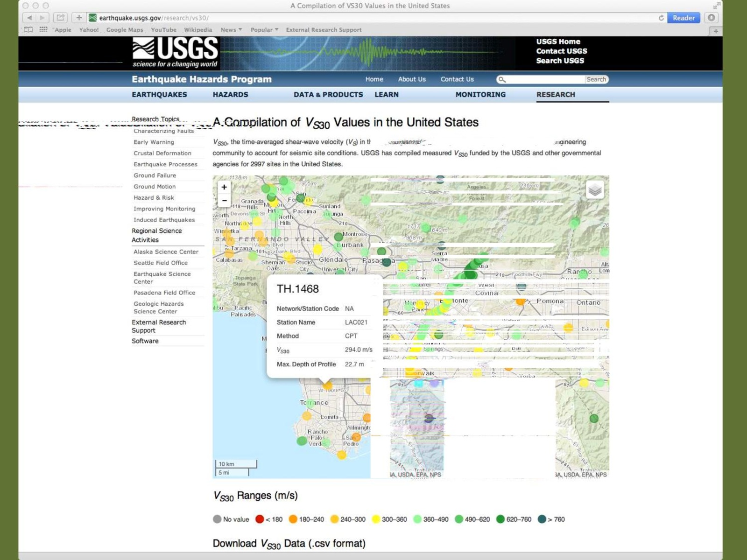Add a new tab with plus button
The image size is (747, 560).
point(716,31)
